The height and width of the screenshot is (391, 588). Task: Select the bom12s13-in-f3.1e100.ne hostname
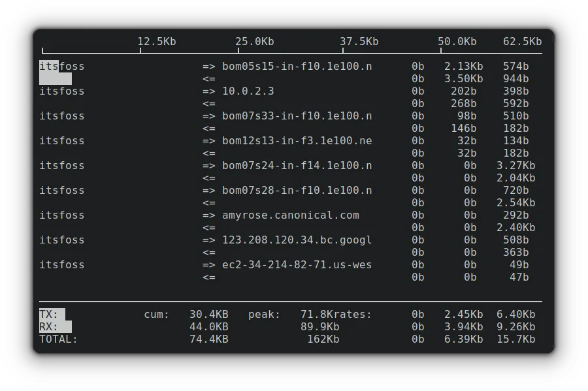coord(297,140)
